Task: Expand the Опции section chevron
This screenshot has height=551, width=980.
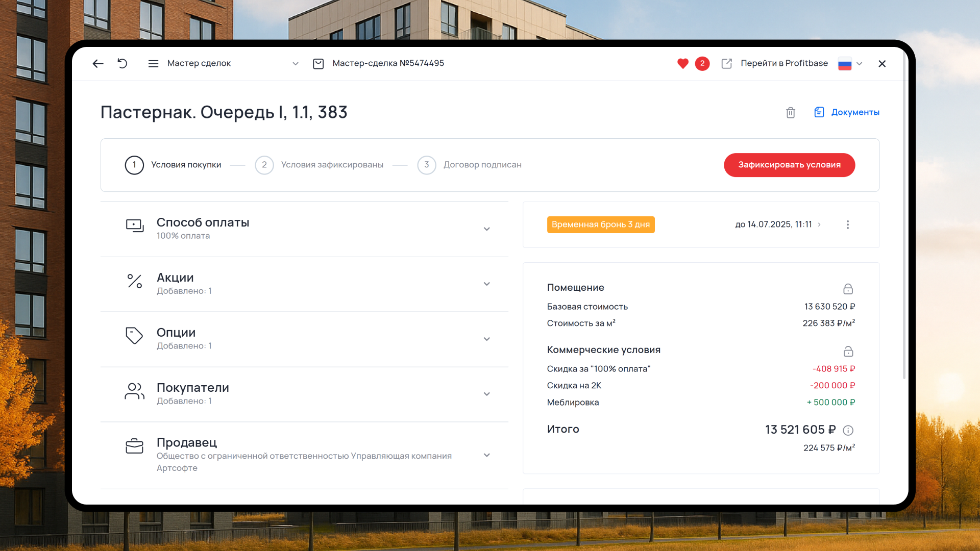Action: click(x=487, y=339)
